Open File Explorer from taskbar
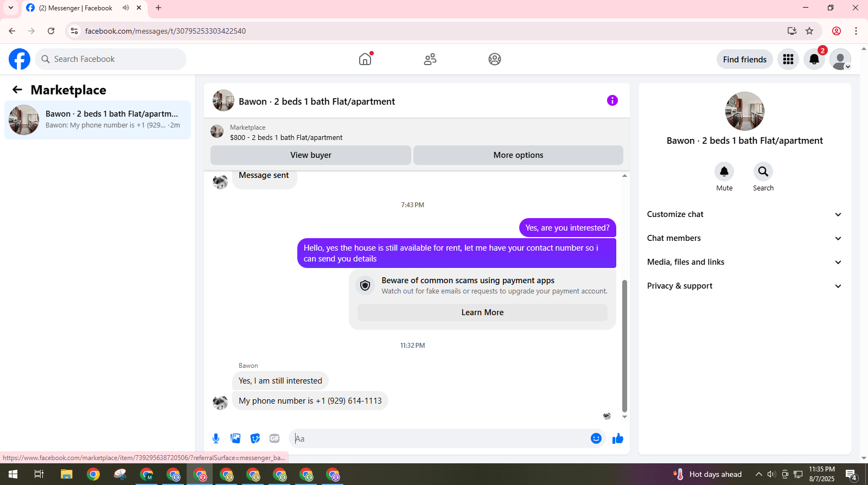This screenshot has width=868, height=485. pos(66,474)
